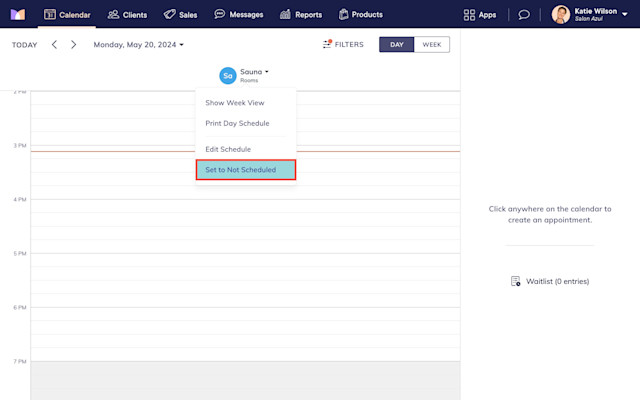Go to the Clients section
The height and width of the screenshot is (400, 640).
tap(127, 15)
